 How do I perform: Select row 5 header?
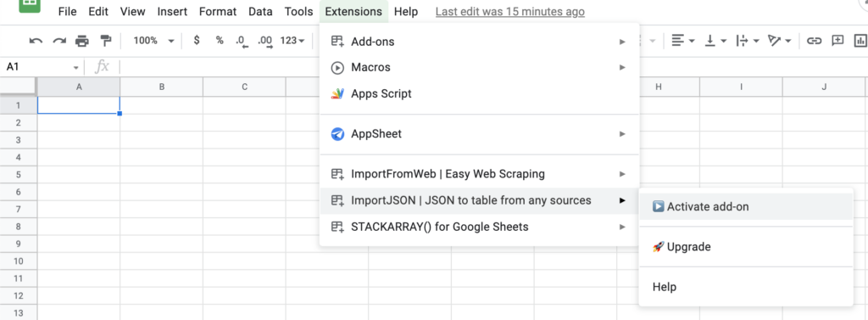coord(19,175)
